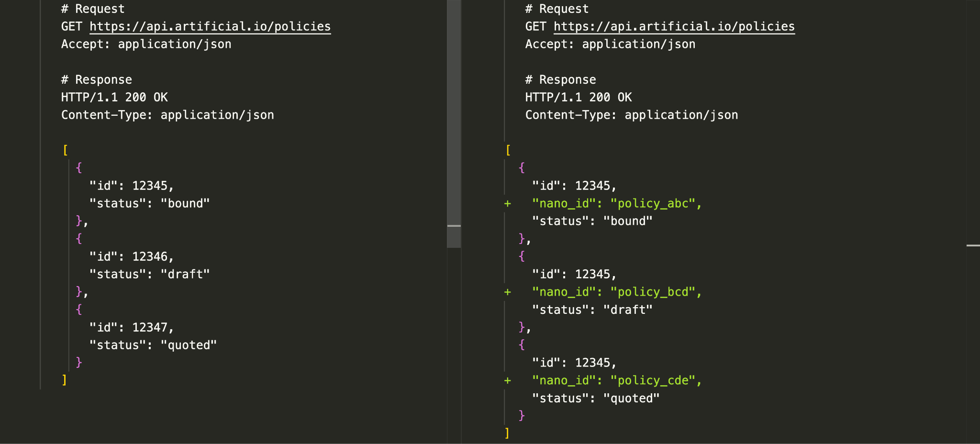The width and height of the screenshot is (980, 444).
Task: Place cursor on opening yellow bracket in left pane
Action: point(65,150)
